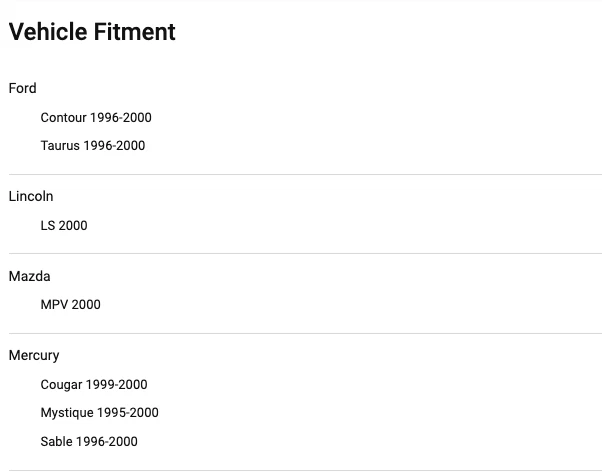Click the Contour 1996-2000 entry
Screen dimensions: 602x473
96,117
